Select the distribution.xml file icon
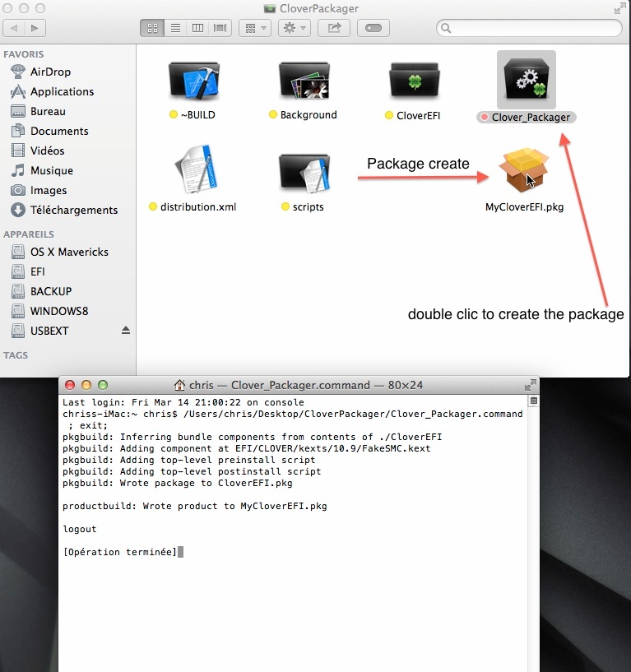The height and width of the screenshot is (672, 631). (196, 169)
